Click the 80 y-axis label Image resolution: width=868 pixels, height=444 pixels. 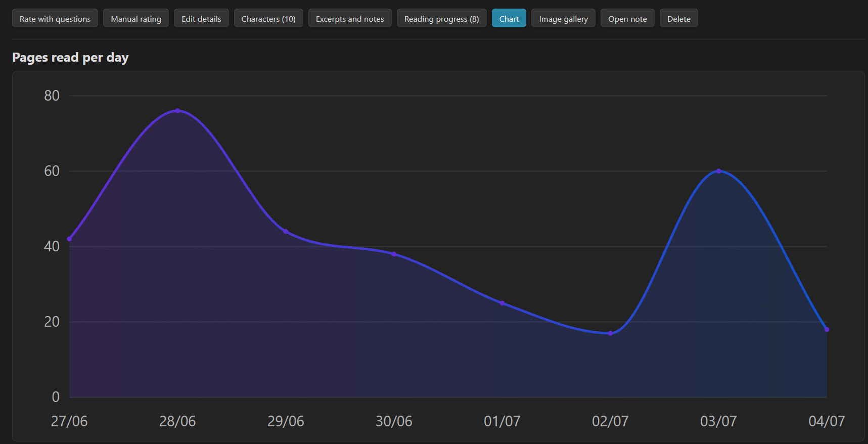[52, 96]
